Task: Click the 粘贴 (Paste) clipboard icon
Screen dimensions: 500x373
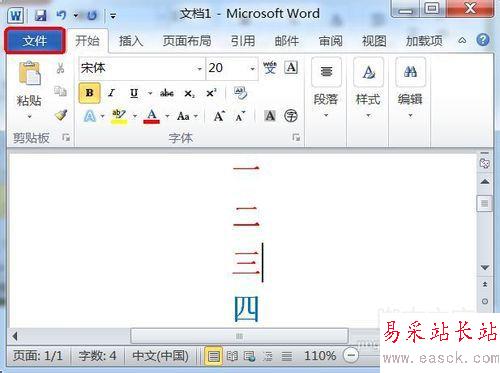Action: click(30, 73)
